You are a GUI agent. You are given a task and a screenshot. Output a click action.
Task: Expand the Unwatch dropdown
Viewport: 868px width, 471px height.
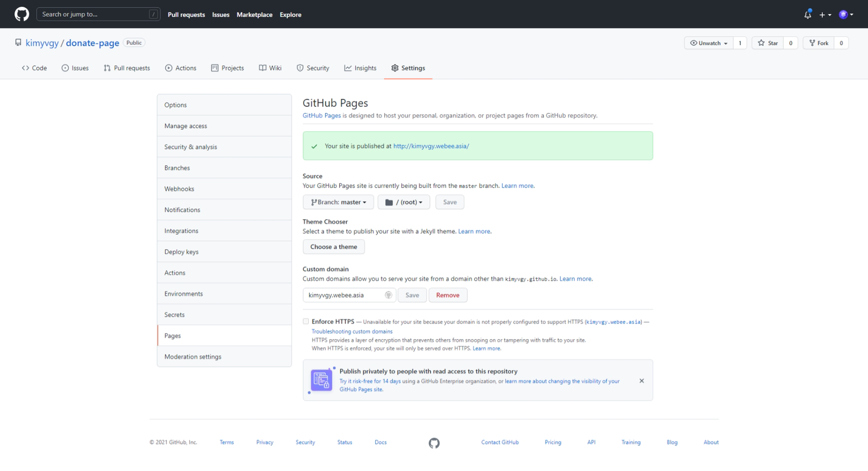(708, 43)
